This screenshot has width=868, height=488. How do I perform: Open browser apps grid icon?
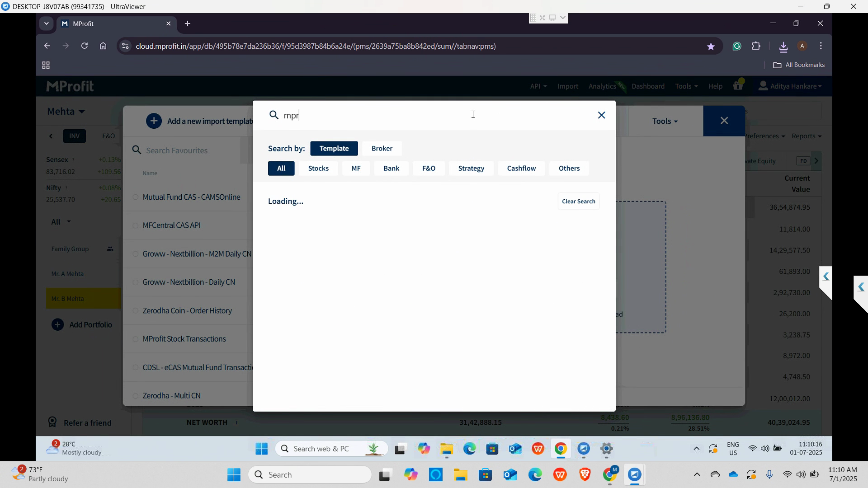(46, 66)
